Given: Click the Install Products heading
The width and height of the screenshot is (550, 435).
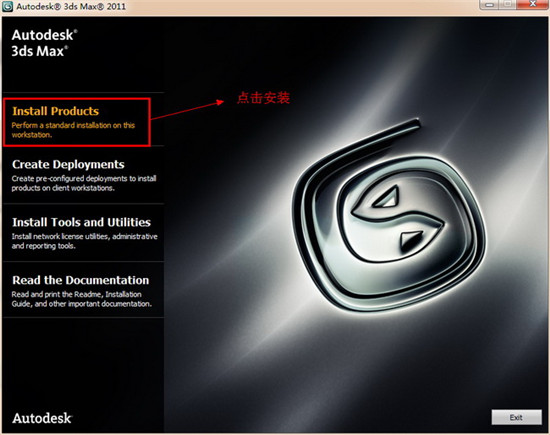Looking at the screenshot, I should [x=55, y=111].
